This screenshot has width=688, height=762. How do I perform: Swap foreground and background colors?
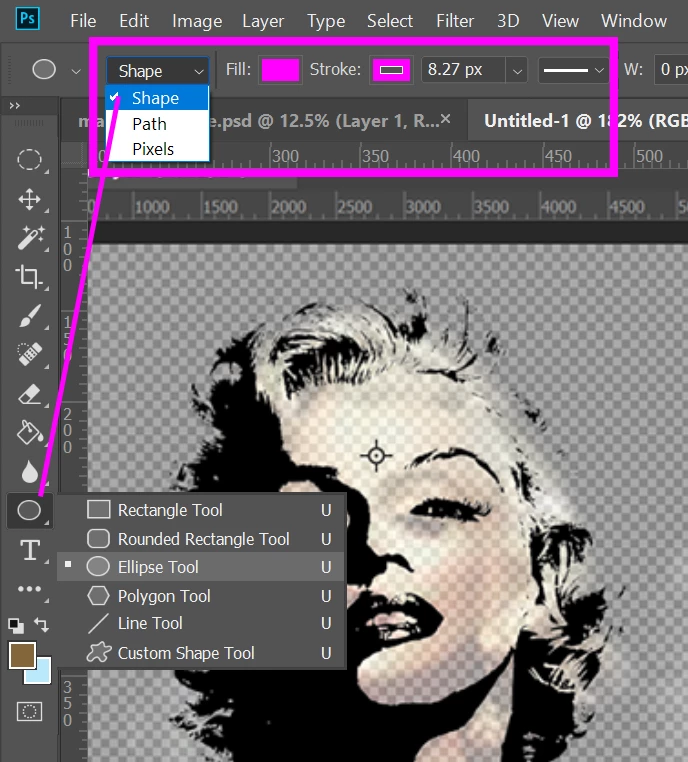pos(41,624)
